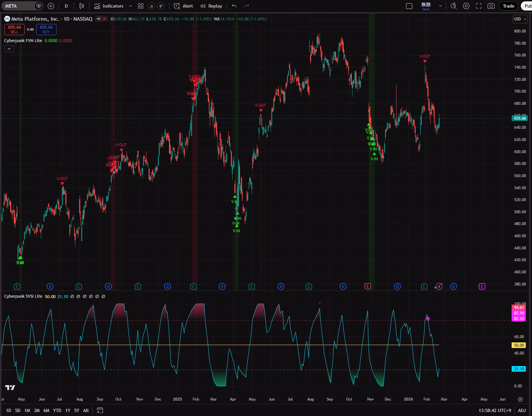The width and height of the screenshot is (532, 416).
Task: Open the Indicators dialog
Action: 109,6
